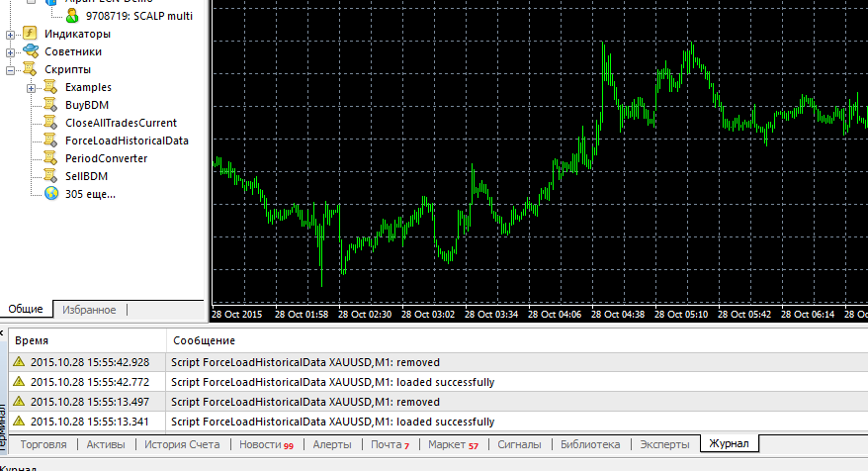Close the terminal panel with the x button
This screenshot has height=471, width=868.
(2, 333)
